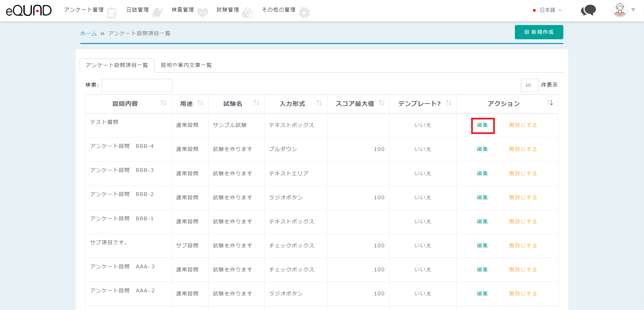Click the 新規作成 button
The width and height of the screenshot is (644, 310).
coord(539,32)
